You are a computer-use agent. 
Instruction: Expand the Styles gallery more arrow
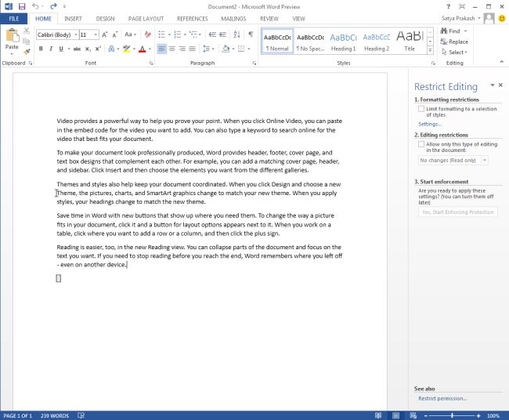point(430,50)
